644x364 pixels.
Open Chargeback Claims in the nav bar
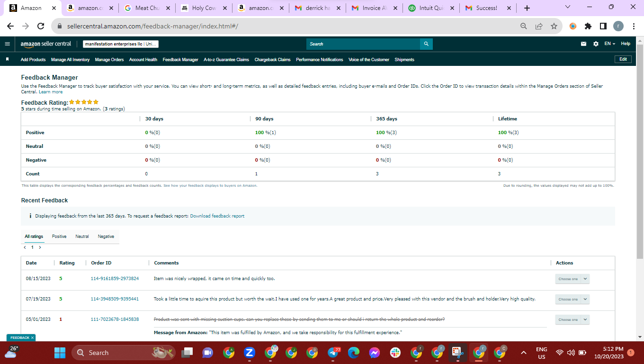coord(272,60)
